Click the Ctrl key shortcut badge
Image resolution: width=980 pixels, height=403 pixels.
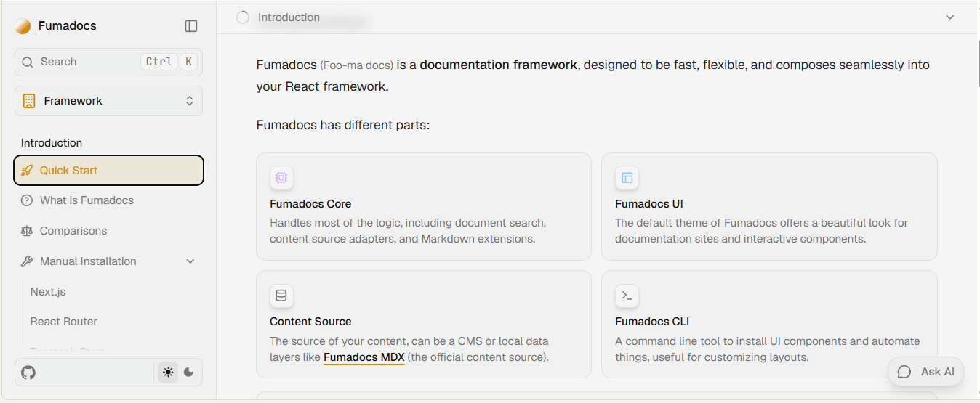tap(159, 62)
